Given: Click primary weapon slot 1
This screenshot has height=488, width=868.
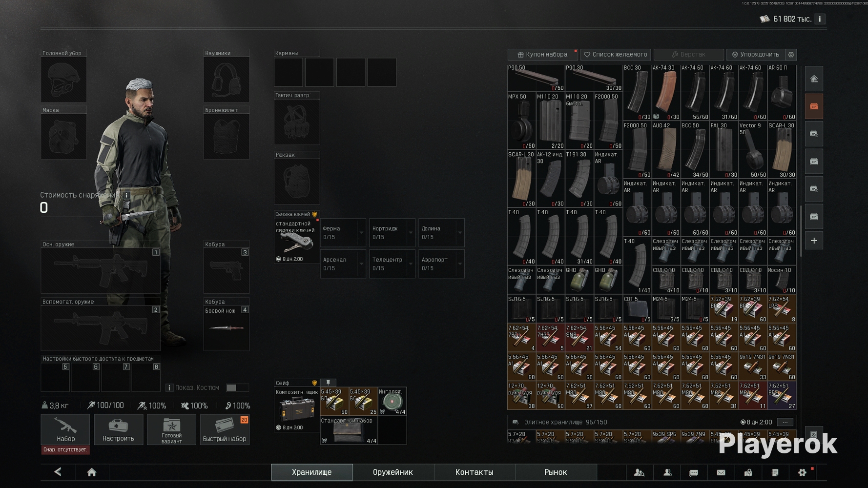Looking at the screenshot, I should point(101,270).
